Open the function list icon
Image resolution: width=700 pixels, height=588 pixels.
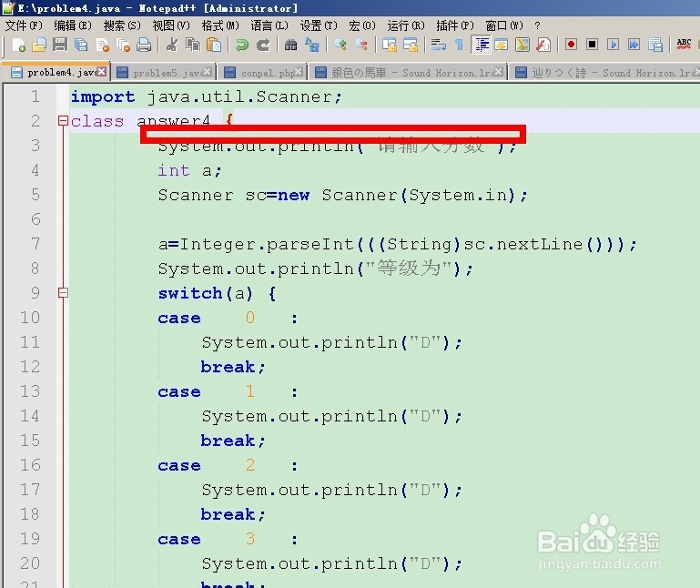[543, 46]
